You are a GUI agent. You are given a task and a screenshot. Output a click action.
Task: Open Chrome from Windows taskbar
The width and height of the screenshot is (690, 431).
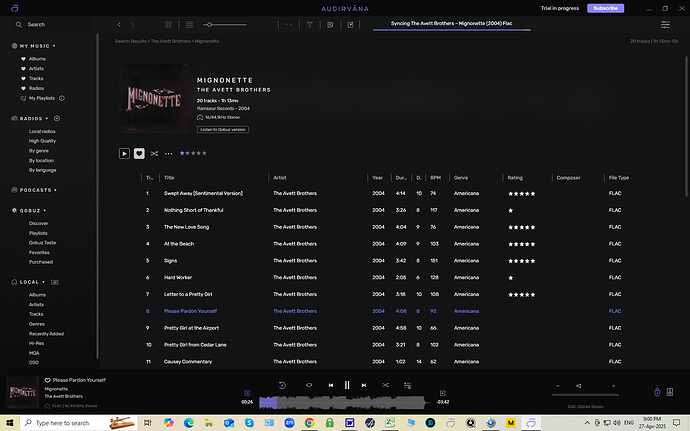coord(309,423)
